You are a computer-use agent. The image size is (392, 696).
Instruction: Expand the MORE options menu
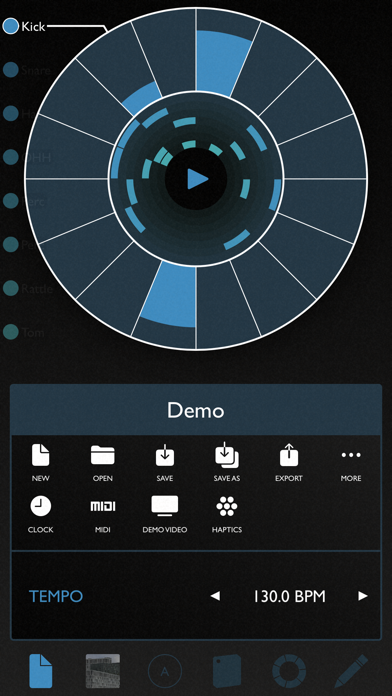(351, 455)
